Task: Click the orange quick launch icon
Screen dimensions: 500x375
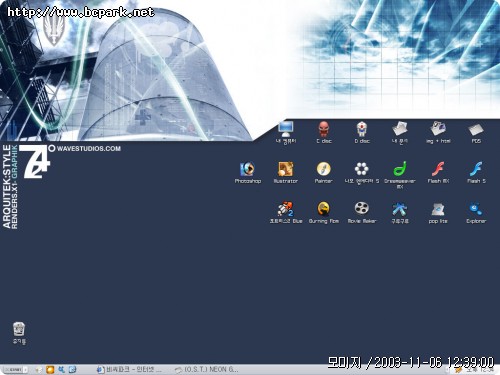Action: coord(50,370)
